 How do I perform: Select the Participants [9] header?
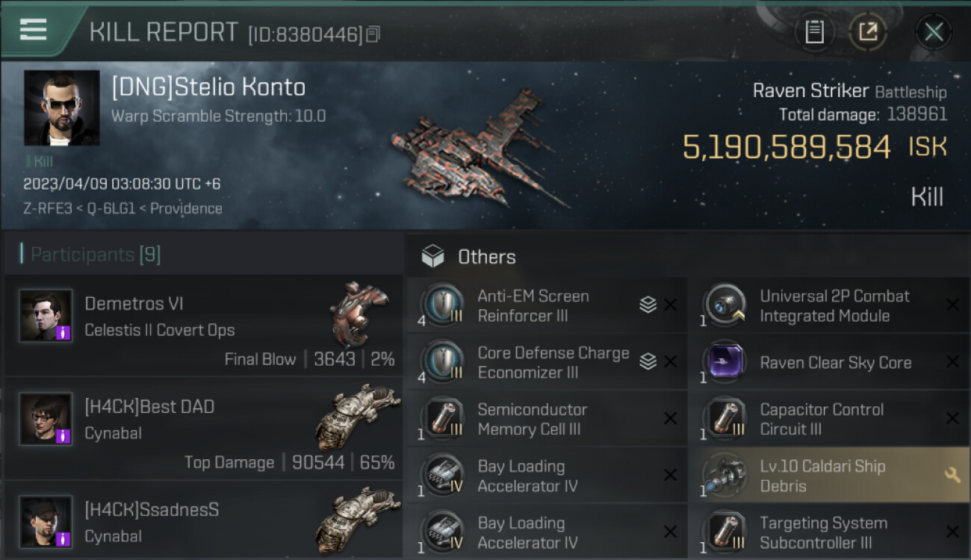tap(90, 255)
